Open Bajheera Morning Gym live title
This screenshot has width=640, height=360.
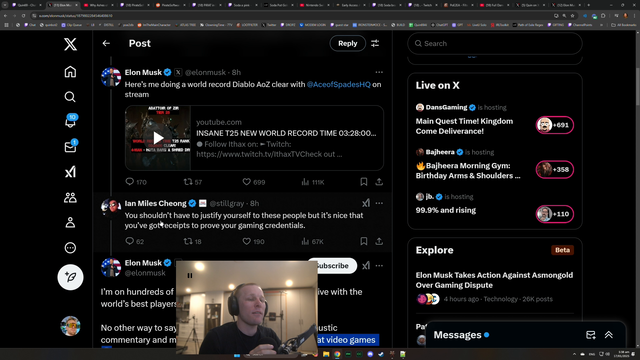coord(468,171)
